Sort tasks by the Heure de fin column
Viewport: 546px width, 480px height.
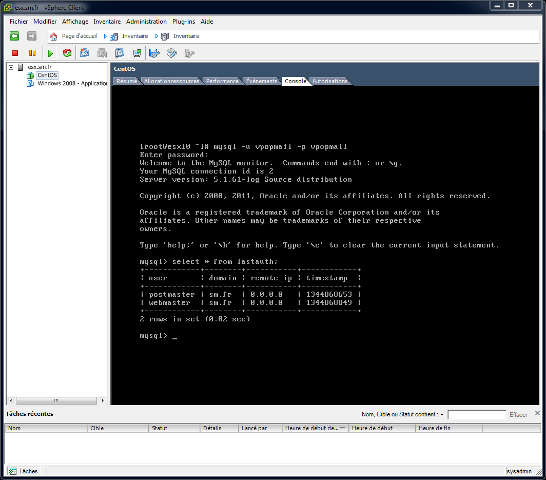pos(449,428)
